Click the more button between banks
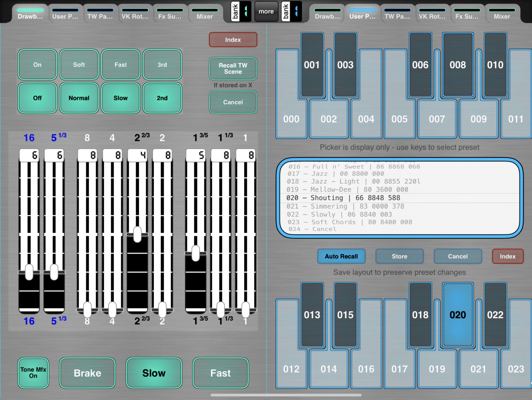This screenshot has height=400, width=532. pyautogui.click(x=266, y=11)
